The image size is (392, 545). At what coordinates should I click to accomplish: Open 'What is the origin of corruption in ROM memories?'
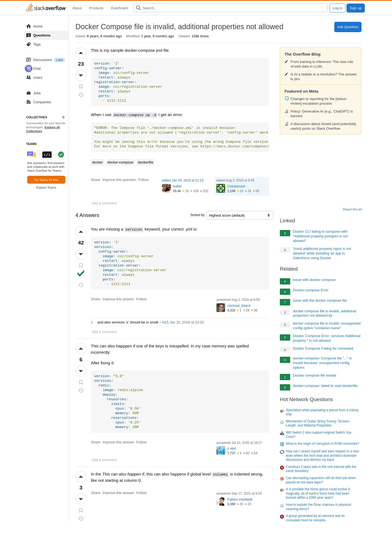[x=322, y=444]
